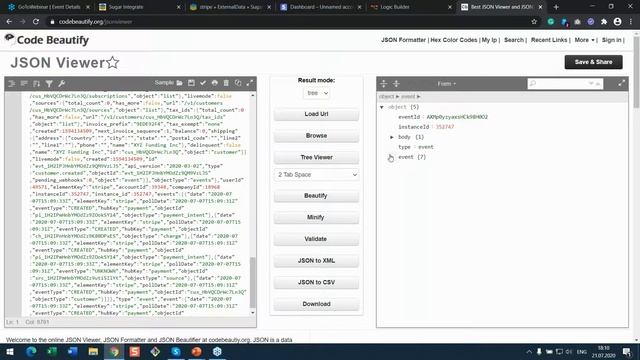Switch to Sugar Integrate browser tab

point(140,7)
